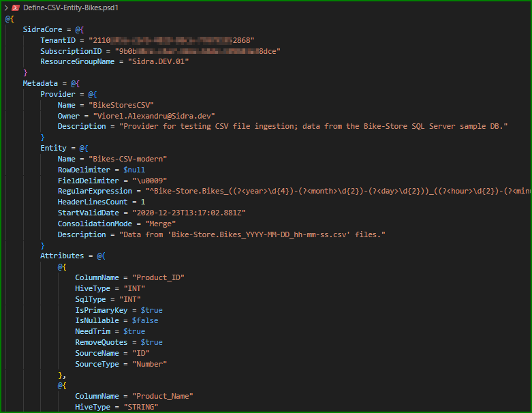Click the Entity block header line
This screenshot has height=413, width=532.
tap(53, 148)
